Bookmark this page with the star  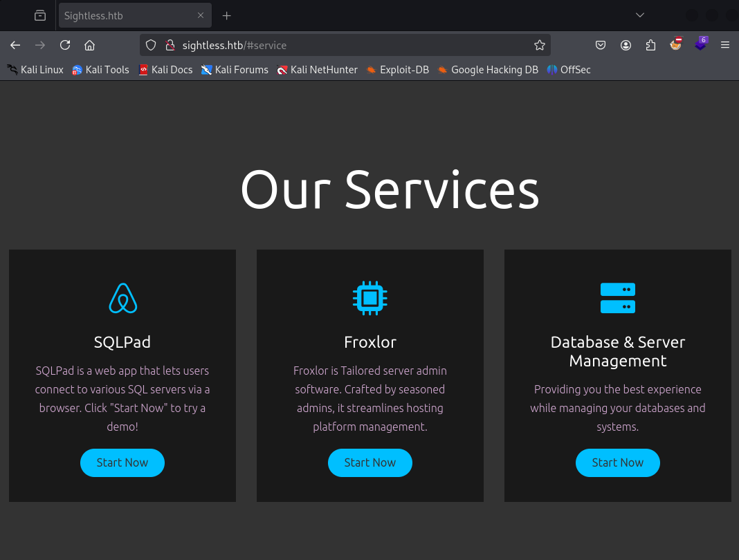(540, 45)
